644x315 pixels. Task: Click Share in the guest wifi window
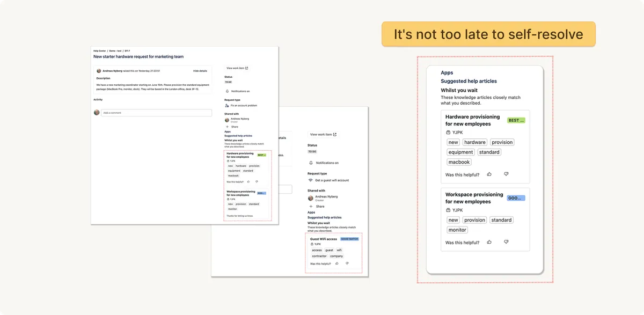click(x=320, y=206)
